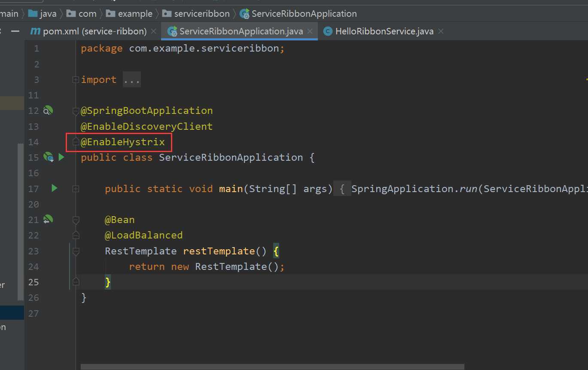Click the Spring bean gutter icon on line 12
The width and height of the screenshot is (588, 370).
(x=48, y=111)
